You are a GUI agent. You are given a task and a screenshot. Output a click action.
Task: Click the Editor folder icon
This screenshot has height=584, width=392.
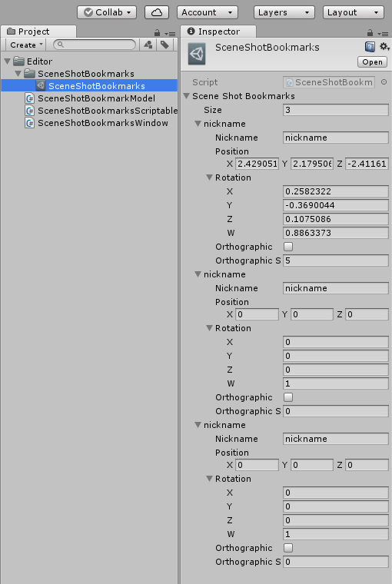point(18,61)
